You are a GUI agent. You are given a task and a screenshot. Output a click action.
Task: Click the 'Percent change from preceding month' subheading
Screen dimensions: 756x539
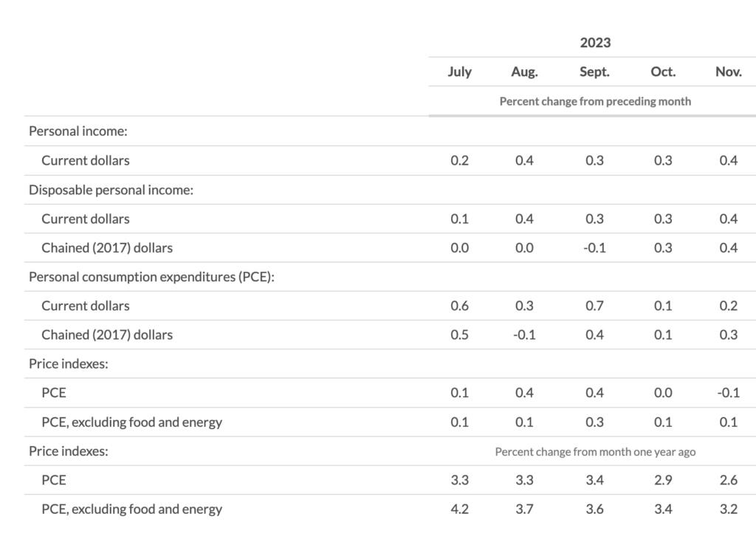tap(595, 101)
